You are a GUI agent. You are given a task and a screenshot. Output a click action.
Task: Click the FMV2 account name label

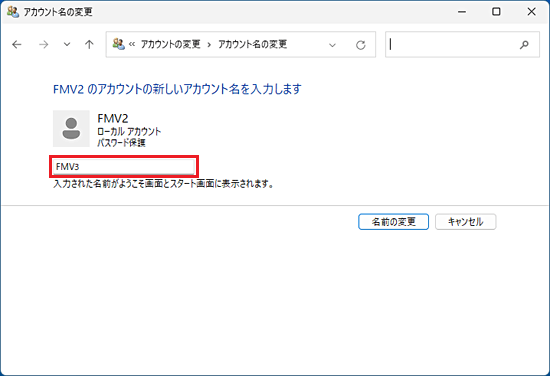pyautogui.click(x=113, y=119)
